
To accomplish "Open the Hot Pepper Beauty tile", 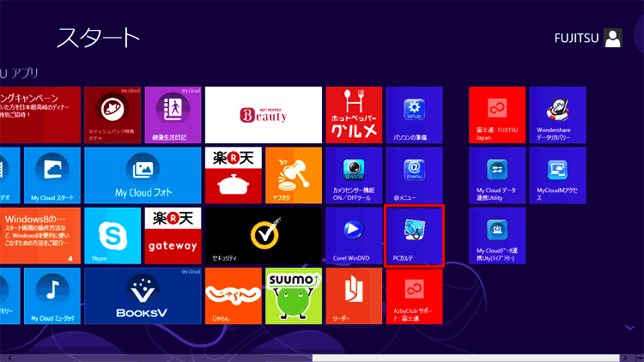I will click(x=264, y=115).
